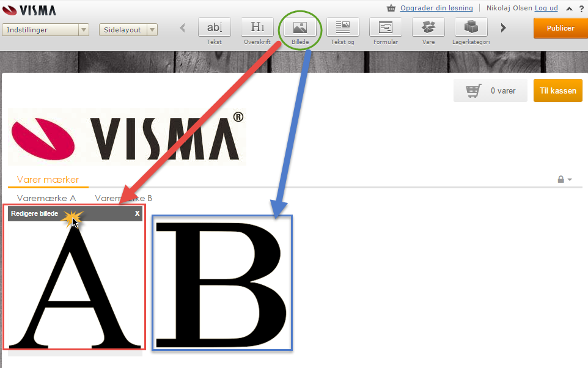This screenshot has width=588, height=368.
Task: Open help via question mark icon
Action: [582, 9]
